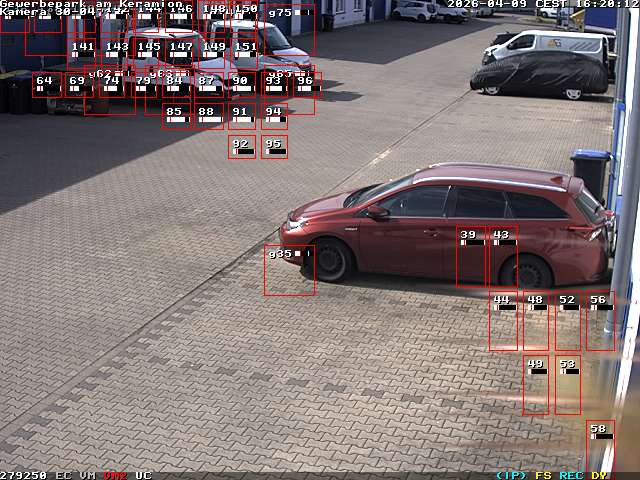Click the date and time stamp overlay
This screenshot has height=480, width=640.
click(542, 4)
